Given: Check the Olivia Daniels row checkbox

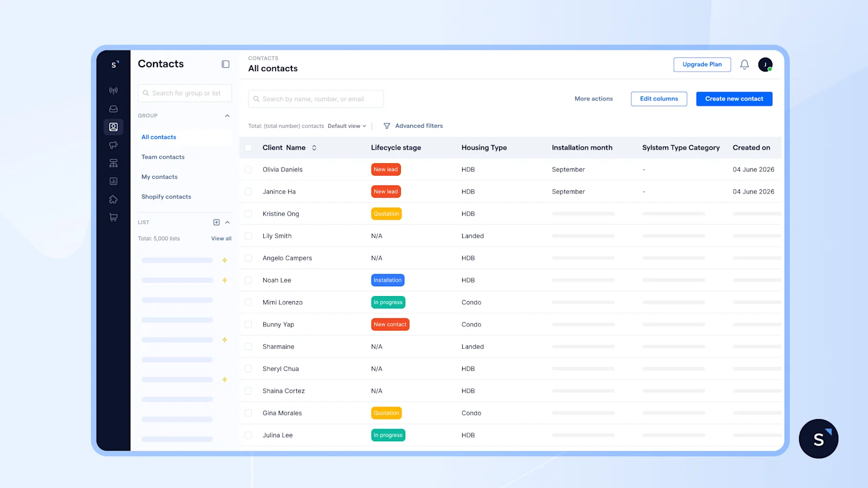Looking at the screenshot, I should coord(248,170).
